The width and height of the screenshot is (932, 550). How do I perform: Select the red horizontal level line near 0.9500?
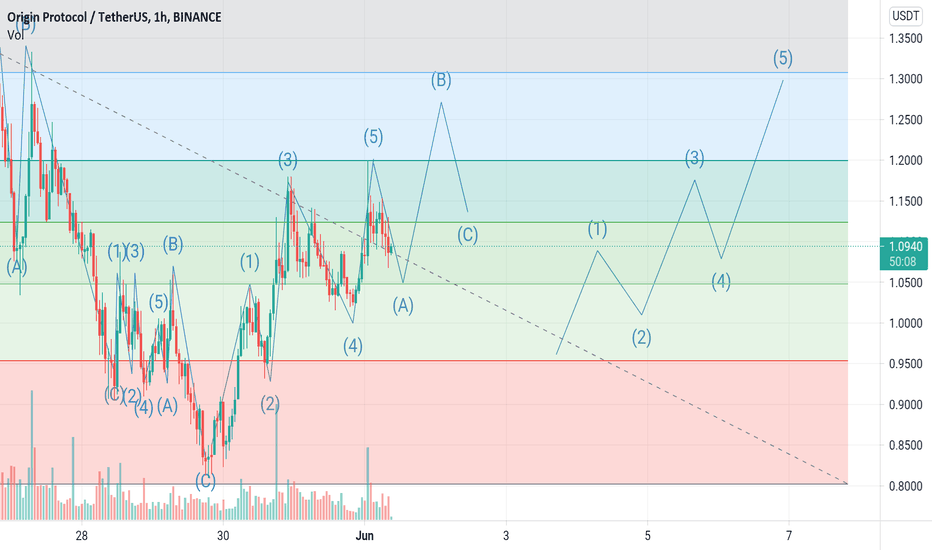424,361
